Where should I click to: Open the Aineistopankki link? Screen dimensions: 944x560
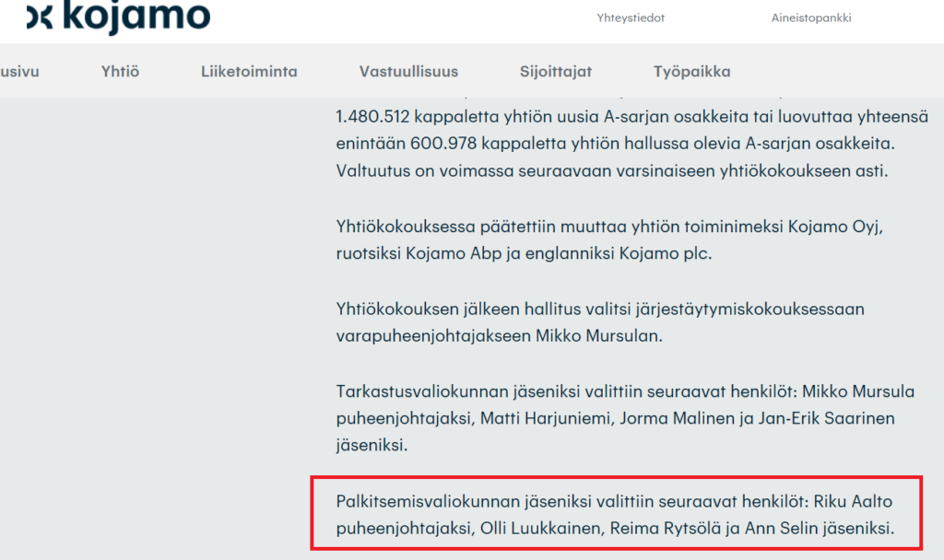tap(811, 18)
